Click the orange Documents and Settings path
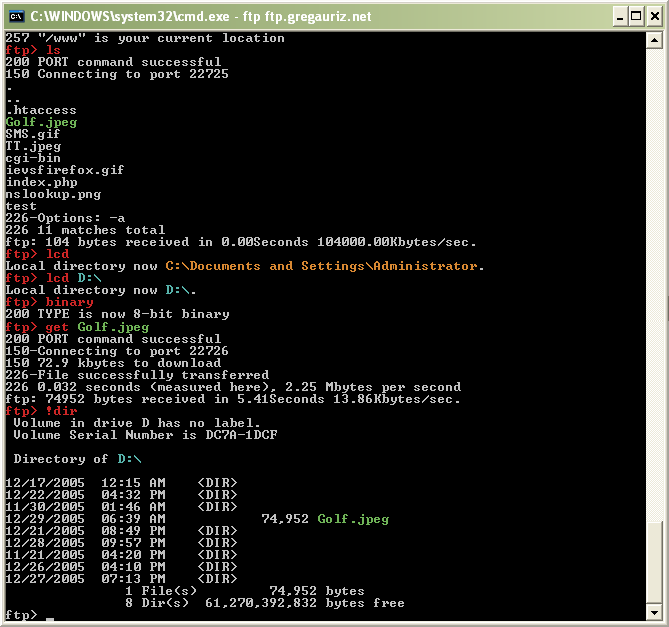 (322, 266)
